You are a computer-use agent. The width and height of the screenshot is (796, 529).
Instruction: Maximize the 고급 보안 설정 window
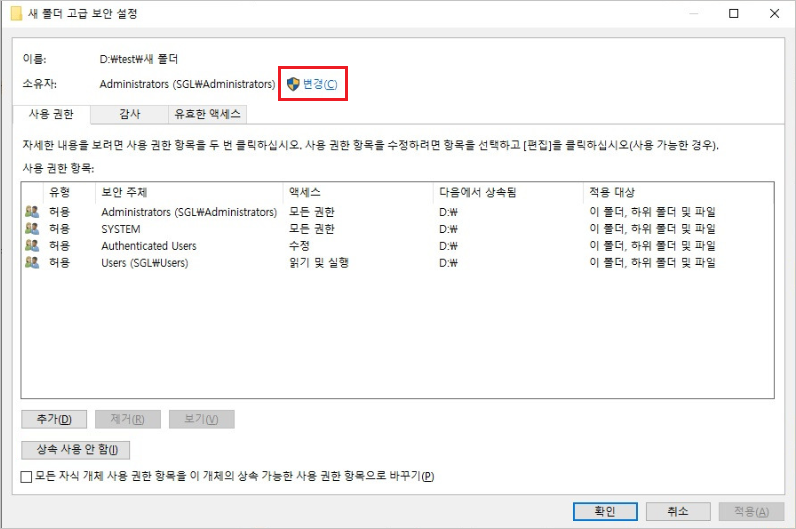pyautogui.click(x=734, y=13)
